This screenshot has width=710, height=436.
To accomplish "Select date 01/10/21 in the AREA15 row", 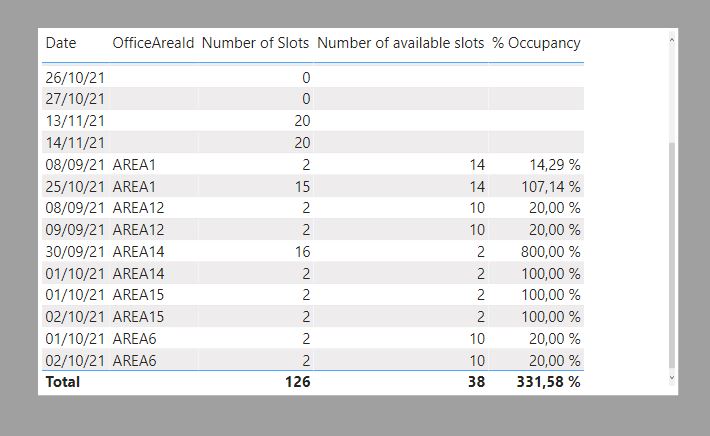I will click(x=75, y=295).
